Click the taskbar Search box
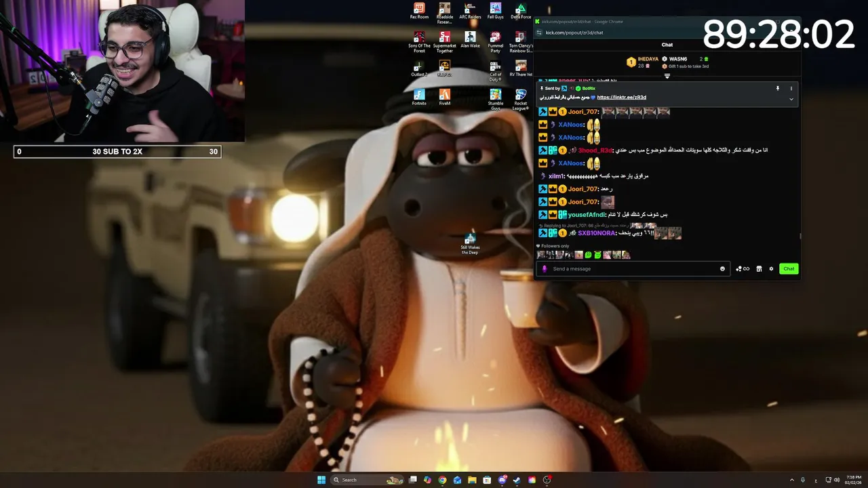Image resolution: width=868 pixels, height=488 pixels. 368,480
